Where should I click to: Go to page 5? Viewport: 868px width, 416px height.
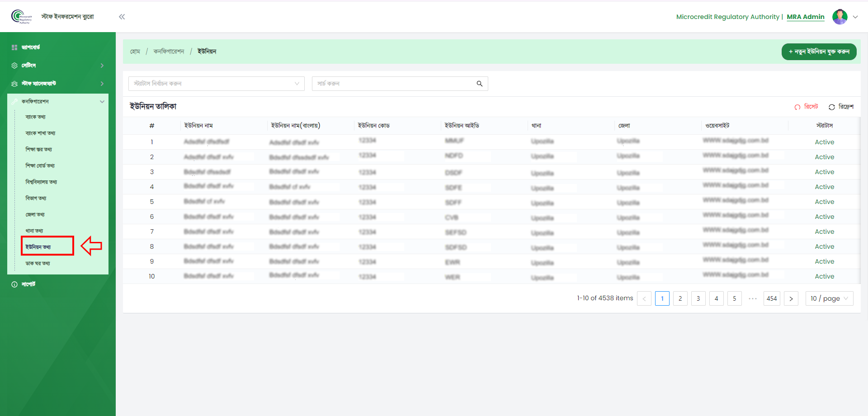[x=735, y=298]
